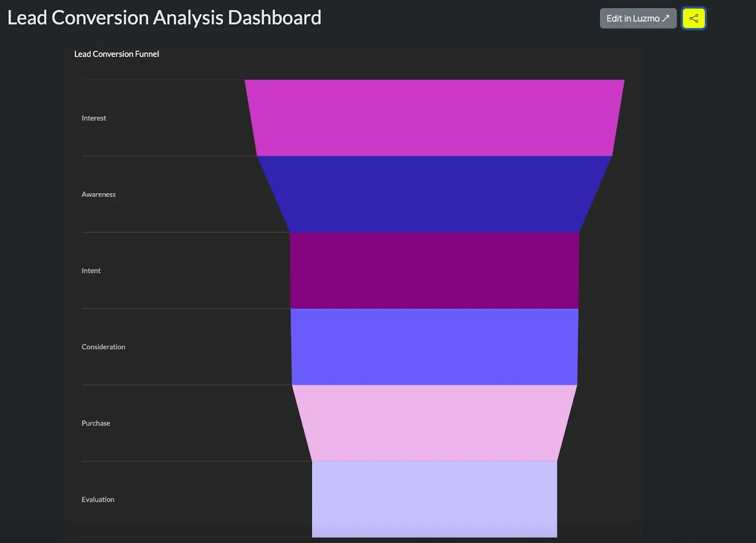Image resolution: width=756 pixels, height=543 pixels.
Task: Open the Edit in Luzmo button
Action: (638, 18)
